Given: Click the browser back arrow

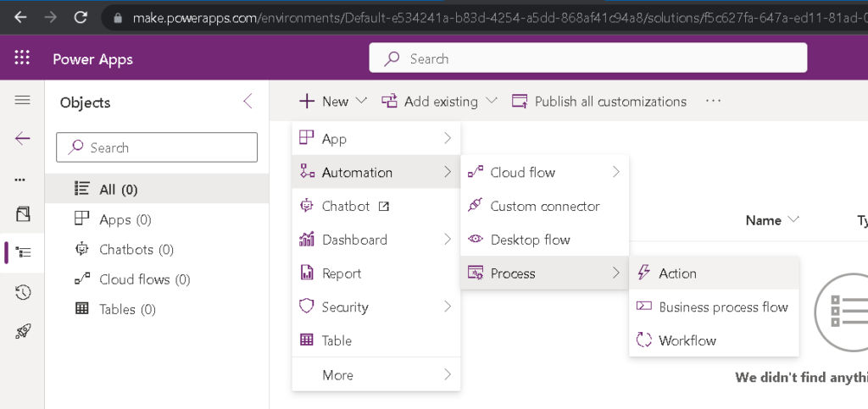Looking at the screenshot, I should [20, 18].
